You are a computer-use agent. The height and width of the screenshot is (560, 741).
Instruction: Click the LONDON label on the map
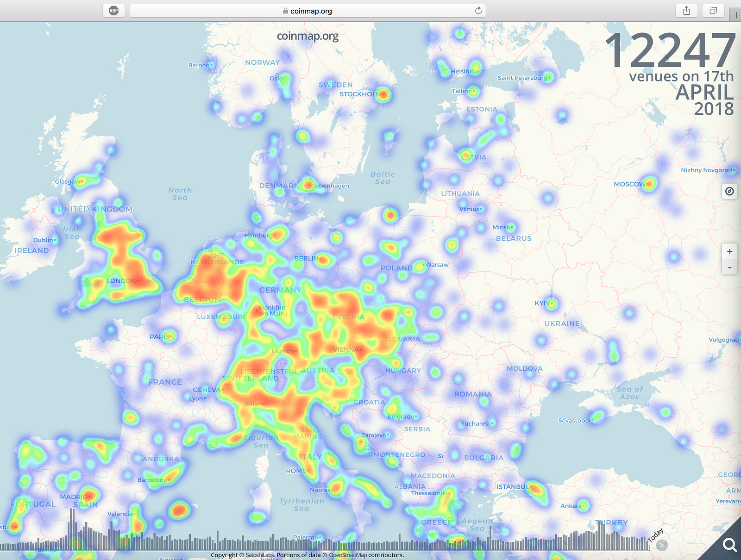121,281
